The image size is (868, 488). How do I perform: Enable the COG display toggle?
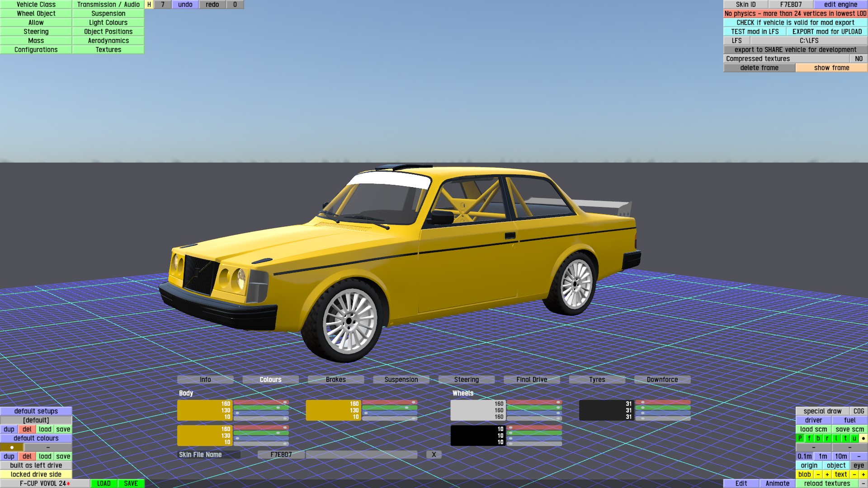pyautogui.click(x=859, y=411)
